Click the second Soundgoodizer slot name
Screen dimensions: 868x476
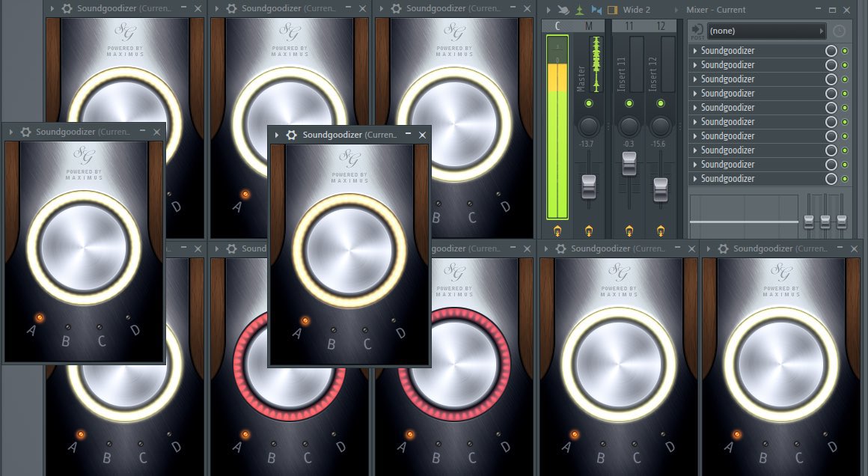pos(727,65)
